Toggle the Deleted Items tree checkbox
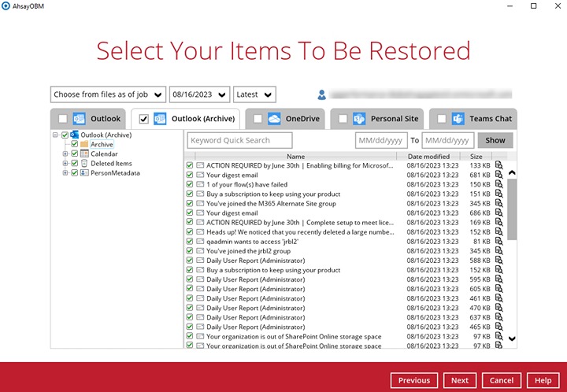Screen dimensions: 567x392 click(x=75, y=163)
